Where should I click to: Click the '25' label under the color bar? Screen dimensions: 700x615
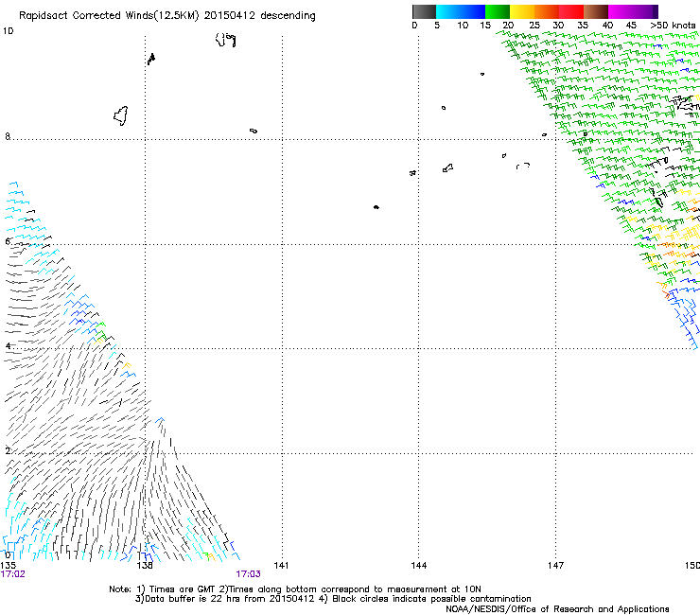click(x=534, y=26)
